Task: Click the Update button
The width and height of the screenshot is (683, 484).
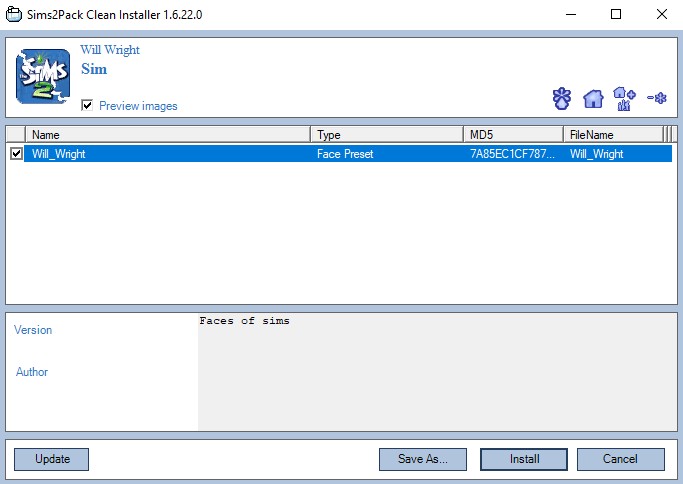Action: (x=51, y=459)
